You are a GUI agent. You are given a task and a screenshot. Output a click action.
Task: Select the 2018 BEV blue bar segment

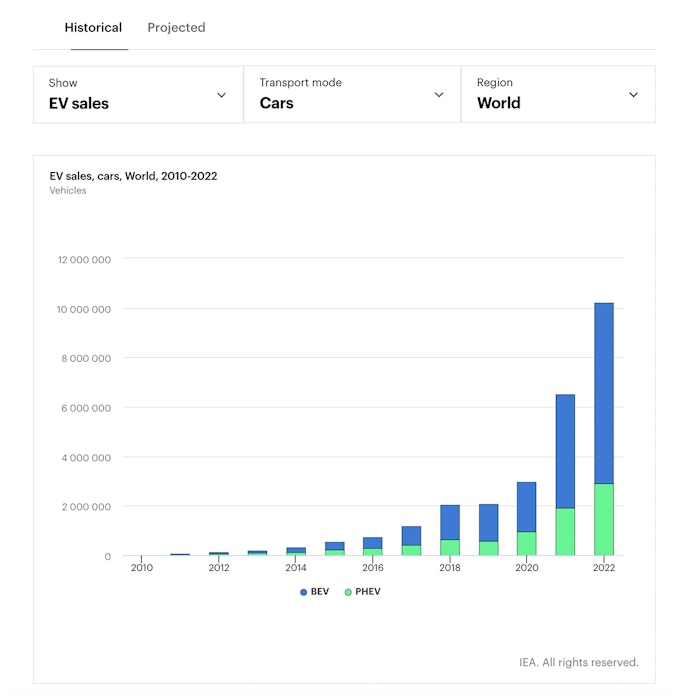[450, 522]
